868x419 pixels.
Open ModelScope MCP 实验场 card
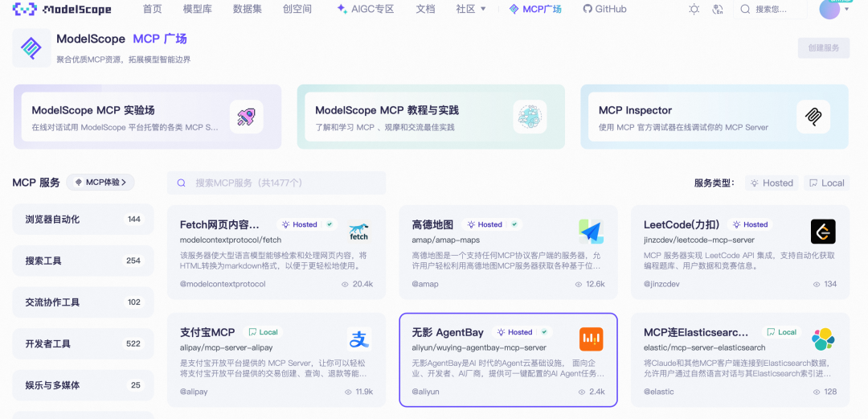point(147,117)
